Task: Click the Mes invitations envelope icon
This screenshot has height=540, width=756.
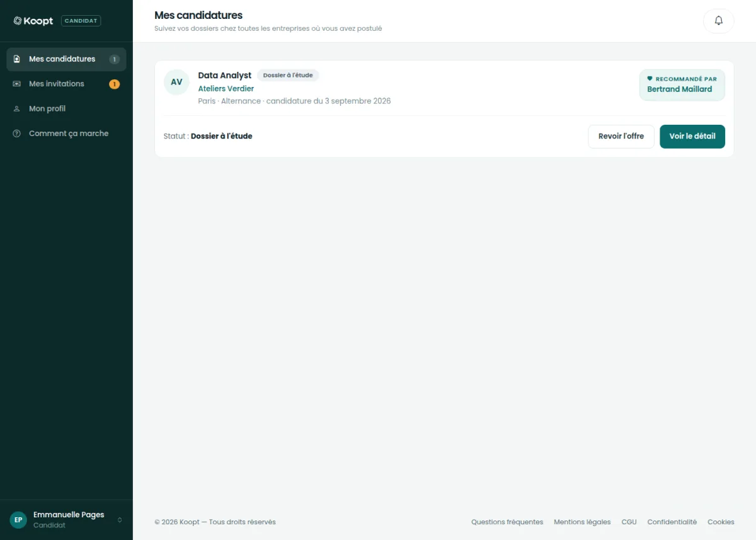Action: (x=17, y=84)
